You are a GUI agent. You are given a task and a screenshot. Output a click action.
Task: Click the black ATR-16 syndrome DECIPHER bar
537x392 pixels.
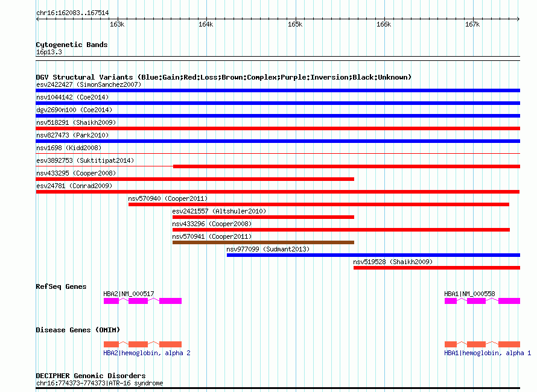point(278,388)
